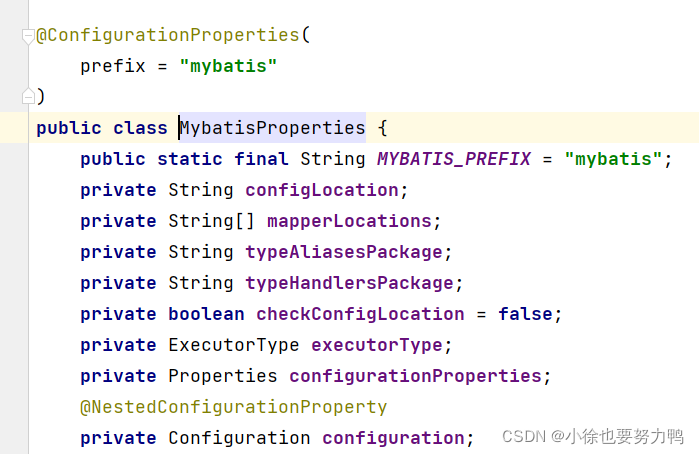The height and width of the screenshot is (454, 699).
Task: Click the Configuration type reference
Action: pyautogui.click(x=239, y=438)
